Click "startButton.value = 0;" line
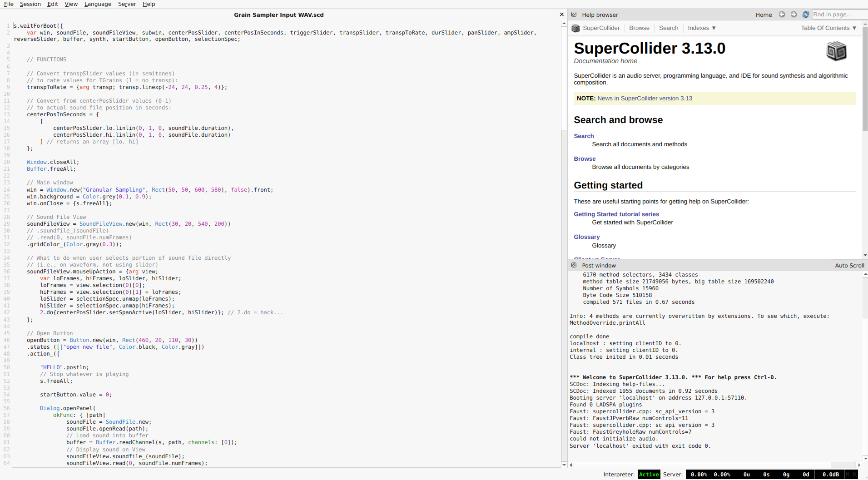Screen dimensions: 868x480 point(76,395)
